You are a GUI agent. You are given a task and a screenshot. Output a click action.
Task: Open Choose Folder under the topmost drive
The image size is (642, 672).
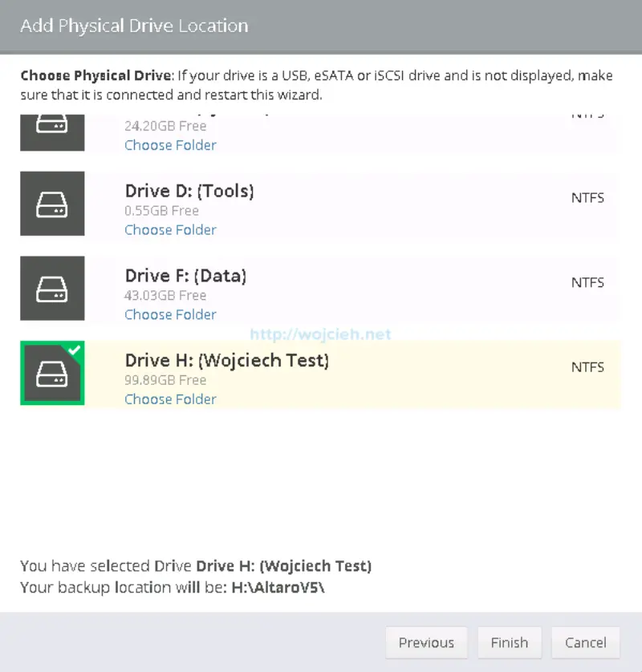tap(170, 145)
